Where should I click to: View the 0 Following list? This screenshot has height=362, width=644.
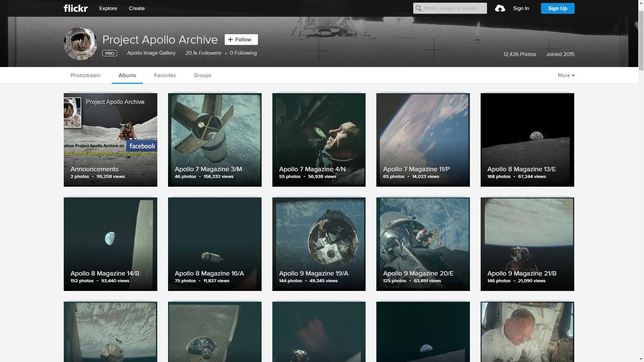click(x=243, y=53)
